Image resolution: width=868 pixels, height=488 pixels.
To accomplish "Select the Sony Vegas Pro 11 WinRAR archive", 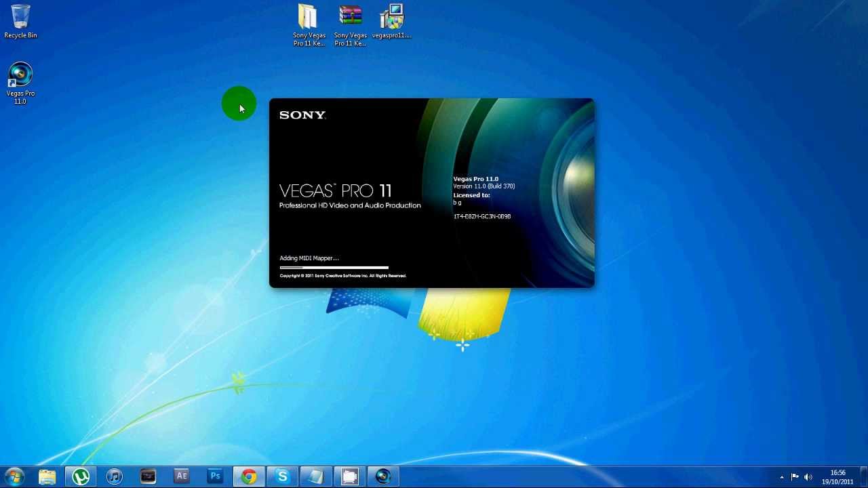I will point(350,25).
